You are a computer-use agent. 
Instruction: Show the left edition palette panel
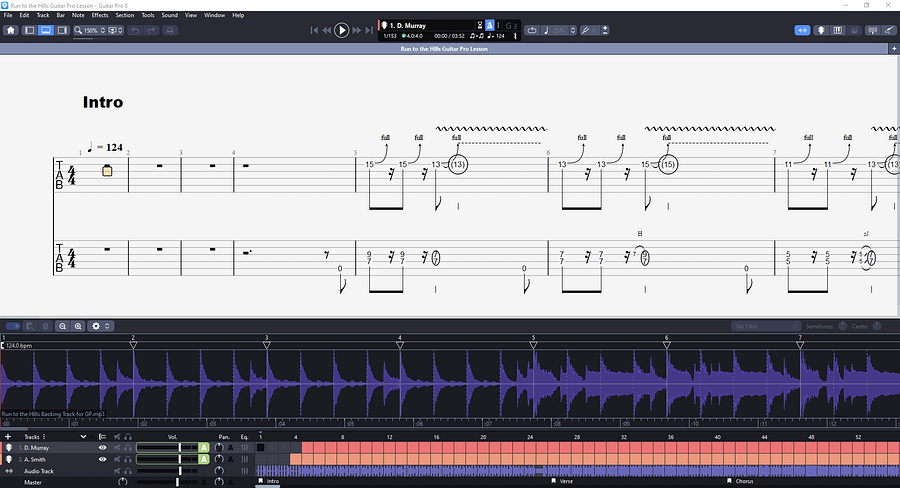point(29,30)
